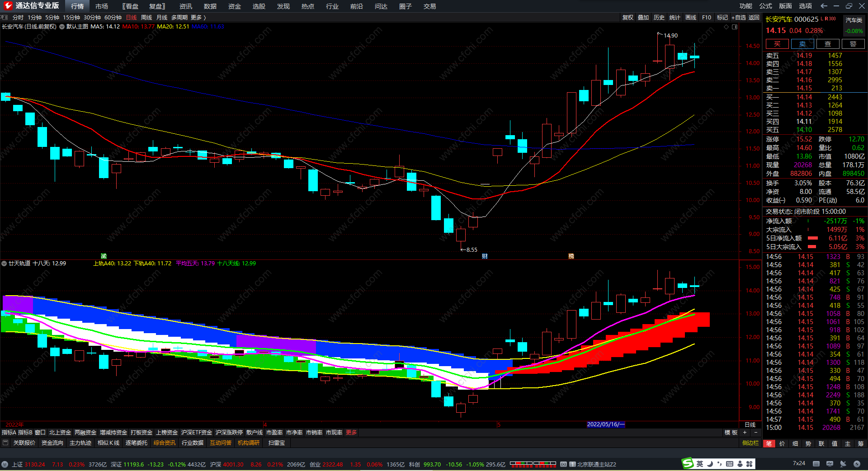Open the 多周期 multi-period view
This screenshot has width=868, height=471.
pos(179,18)
